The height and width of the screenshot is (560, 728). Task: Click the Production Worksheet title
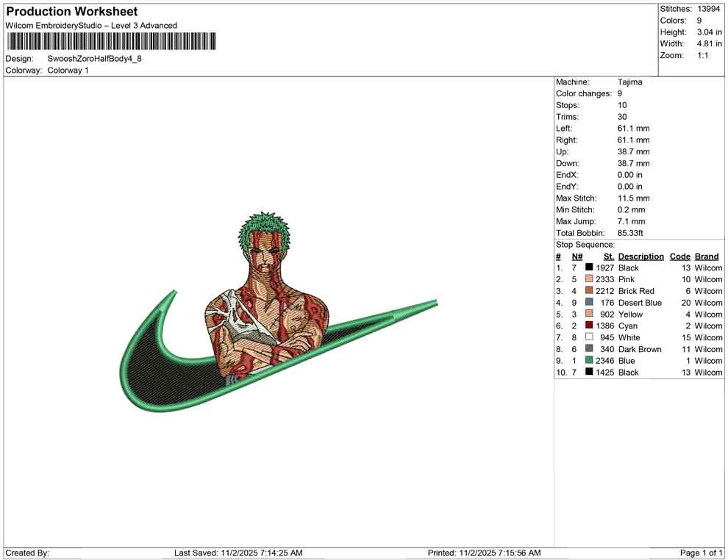pyautogui.click(x=71, y=12)
